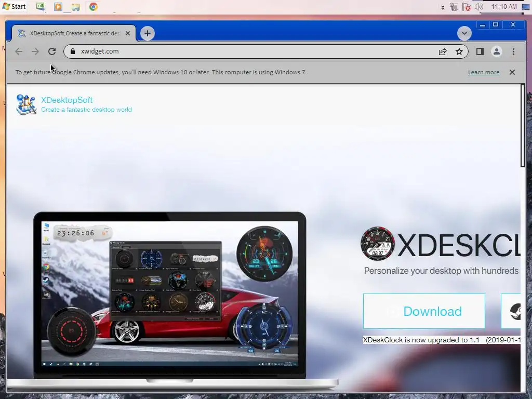Open the green C# taskbar icon

tap(41, 6)
